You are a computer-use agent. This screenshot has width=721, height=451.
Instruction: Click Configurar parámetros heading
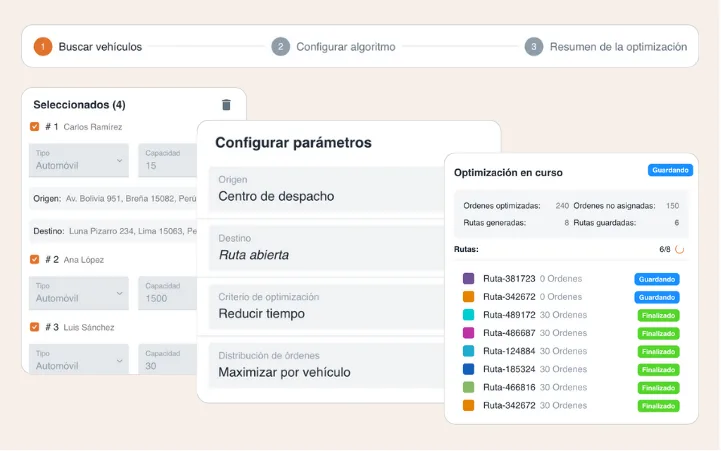point(293,143)
